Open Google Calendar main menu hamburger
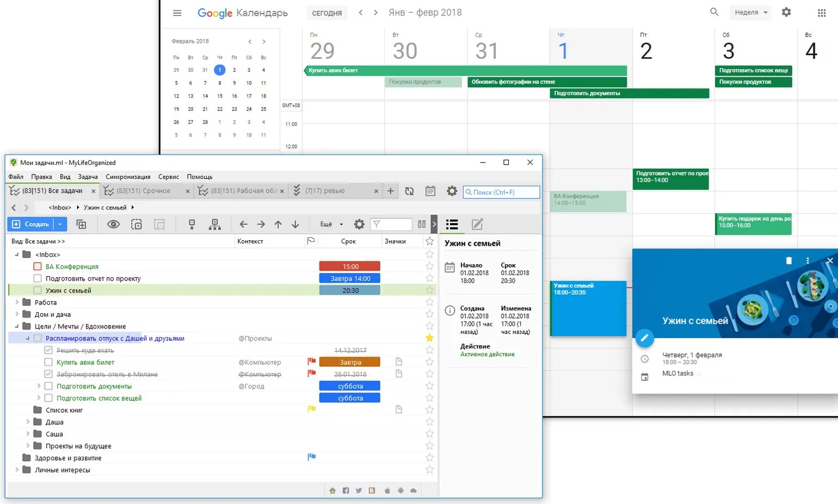Image resolution: width=838 pixels, height=504 pixels. click(177, 13)
